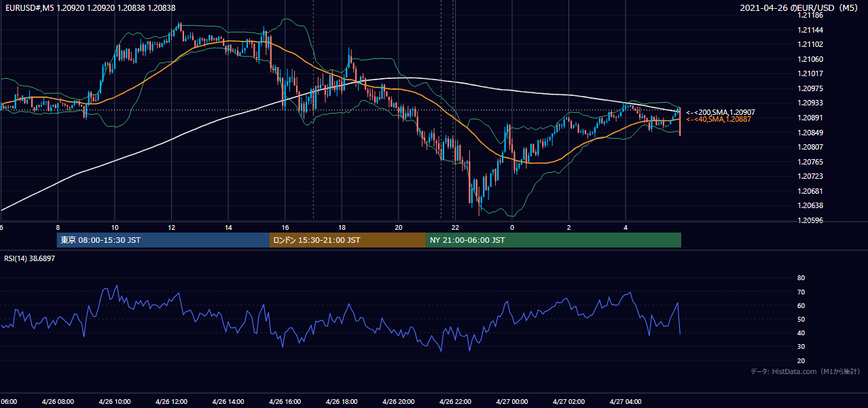
Task: Click price axis value 1.21186
Action: coord(811,15)
